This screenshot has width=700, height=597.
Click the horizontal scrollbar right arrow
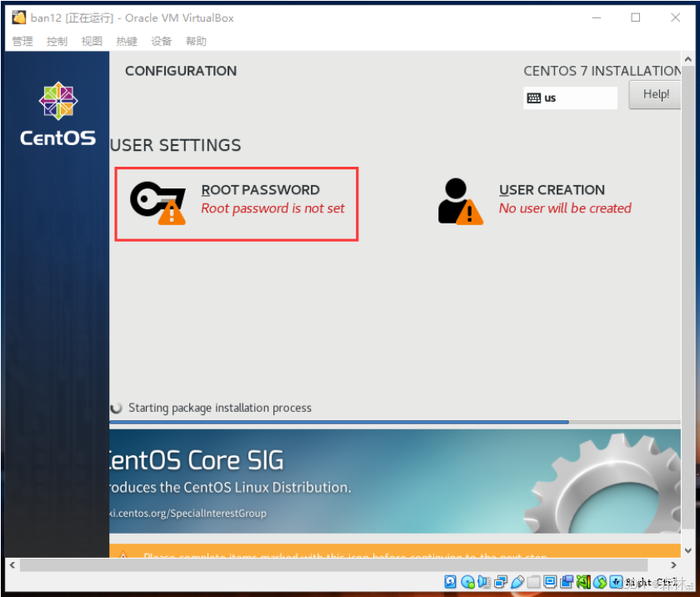point(673,564)
